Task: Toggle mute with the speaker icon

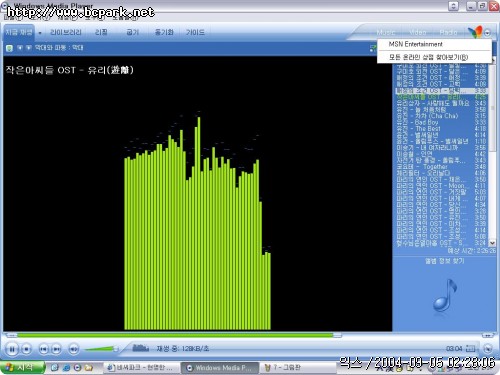Action: [x=74, y=349]
